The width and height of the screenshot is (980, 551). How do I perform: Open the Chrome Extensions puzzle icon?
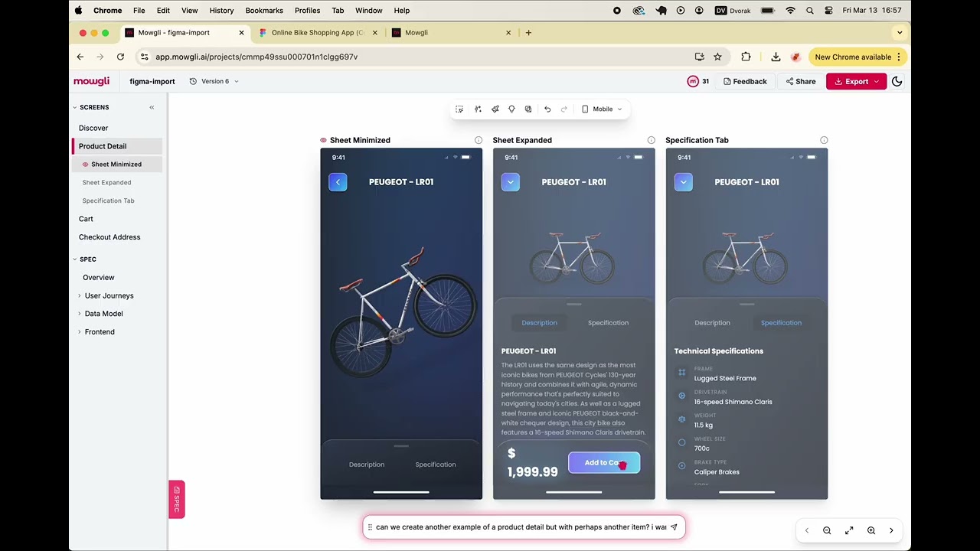tap(746, 57)
